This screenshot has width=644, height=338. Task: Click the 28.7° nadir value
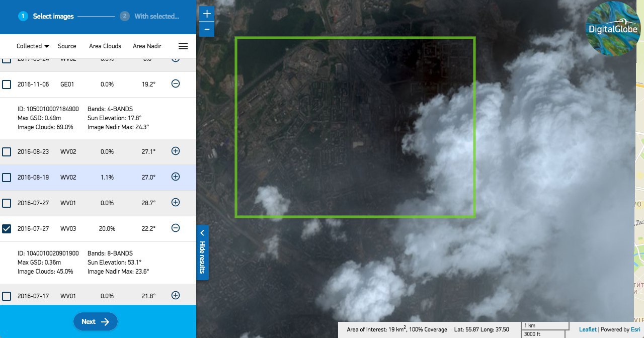coord(147,203)
